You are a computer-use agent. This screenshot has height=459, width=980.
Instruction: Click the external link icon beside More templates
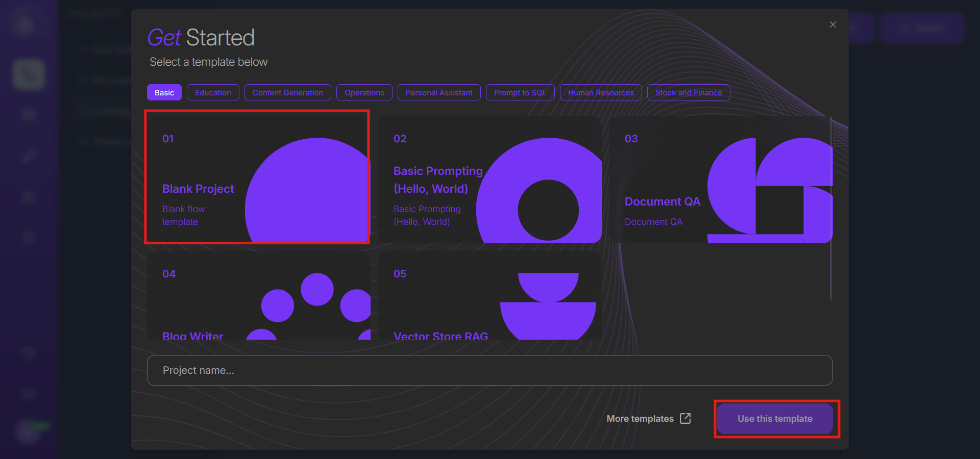pyautogui.click(x=685, y=419)
